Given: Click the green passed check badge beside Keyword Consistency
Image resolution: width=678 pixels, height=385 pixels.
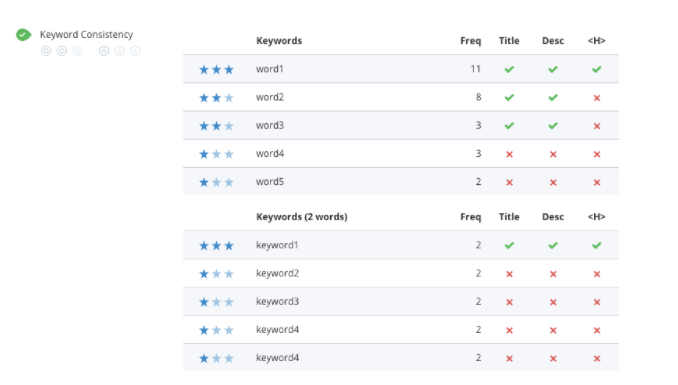Looking at the screenshot, I should (23, 35).
